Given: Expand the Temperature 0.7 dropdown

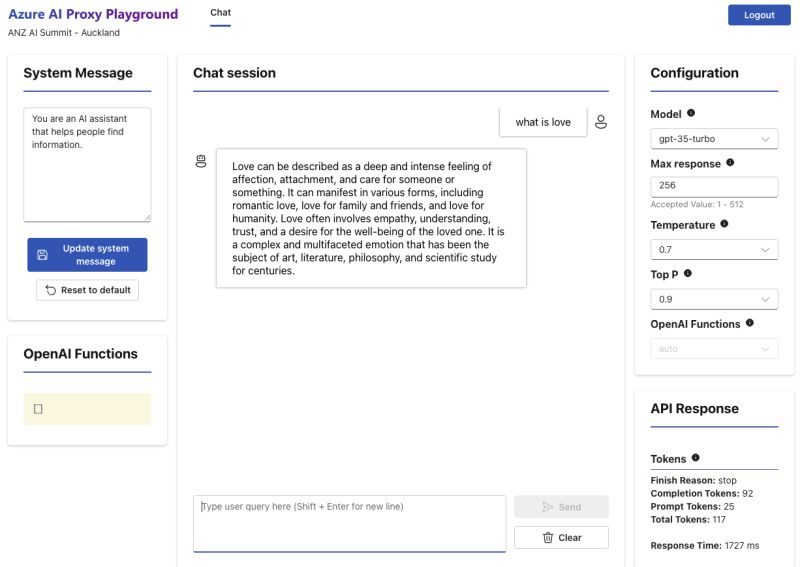Looking at the screenshot, I should tap(714, 249).
